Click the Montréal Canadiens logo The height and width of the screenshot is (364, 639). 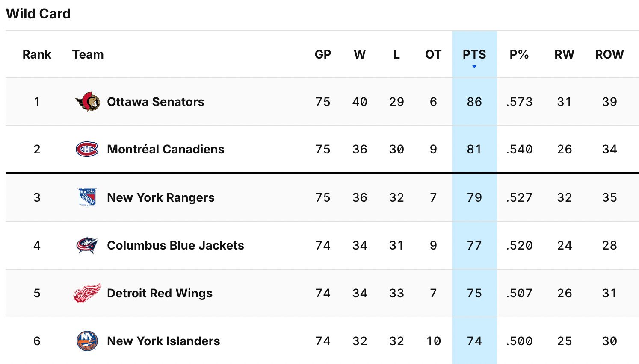point(87,149)
